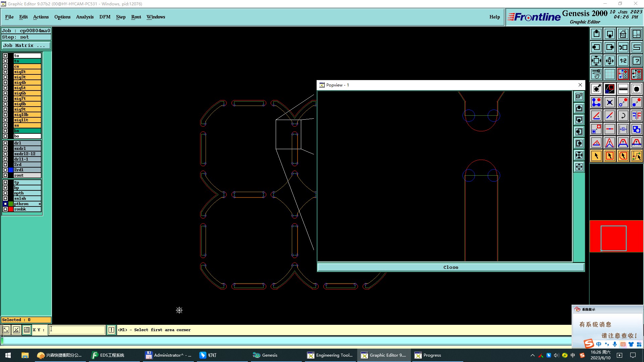Click the Home view icon

(623, 34)
